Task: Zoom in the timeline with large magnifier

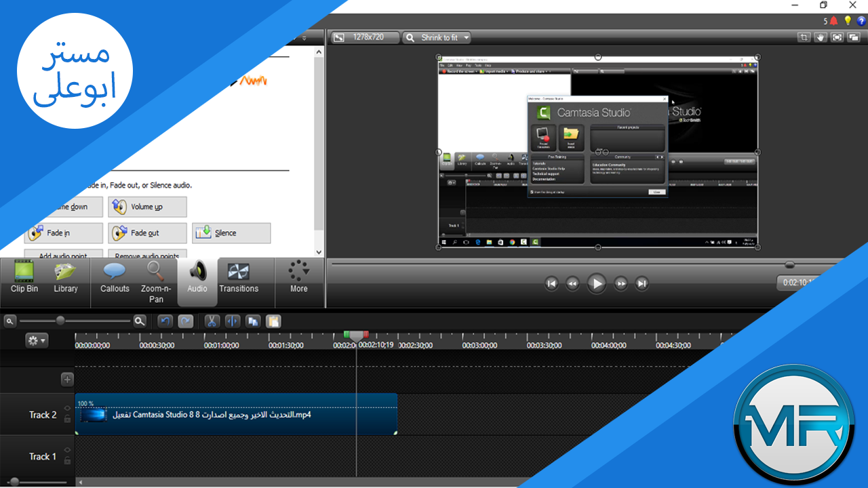Action: (x=139, y=321)
